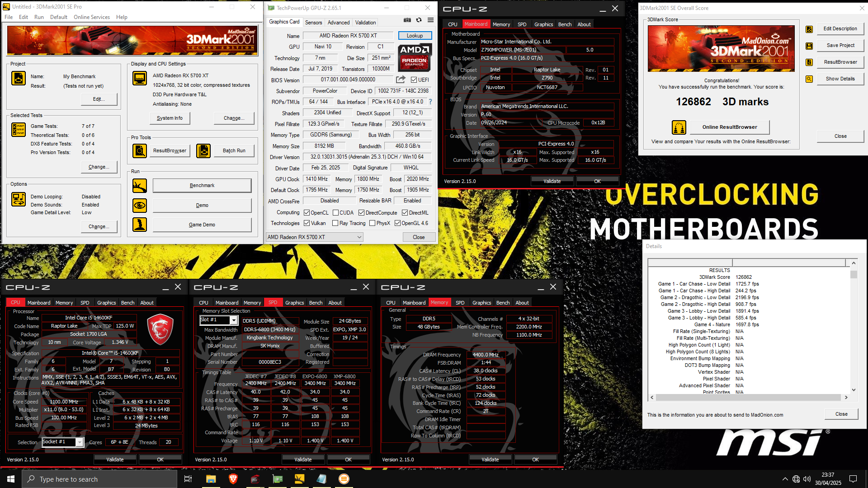
Task: Click the Edit Description icon in score window
Action: point(809,29)
